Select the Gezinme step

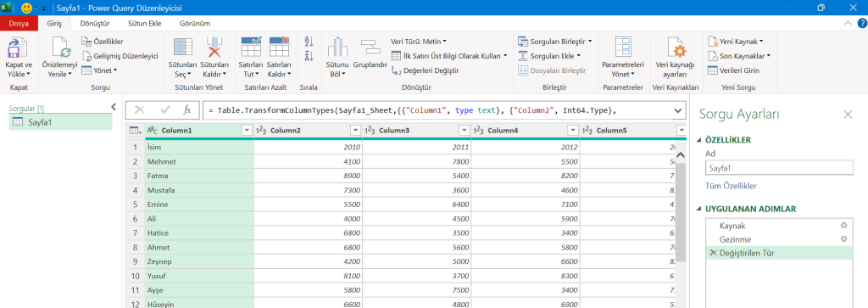pyautogui.click(x=734, y=239)
